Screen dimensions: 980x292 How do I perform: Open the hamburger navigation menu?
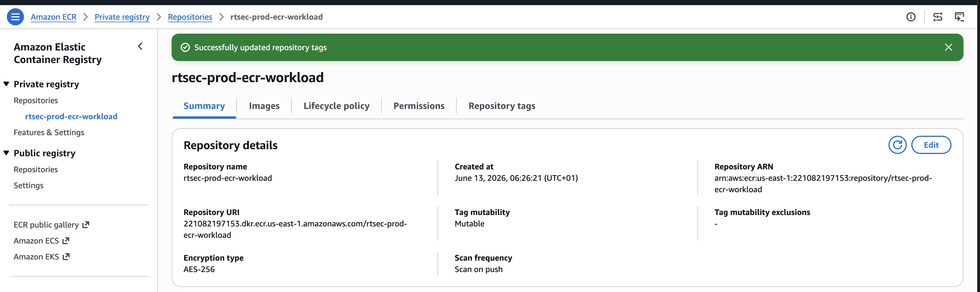[x=15, y=17]
